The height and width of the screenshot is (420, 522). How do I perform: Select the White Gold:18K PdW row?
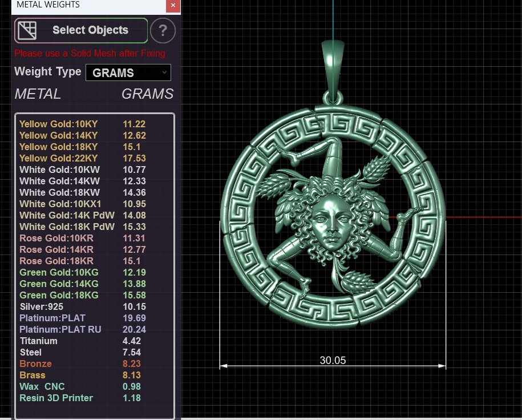[82, 227]
